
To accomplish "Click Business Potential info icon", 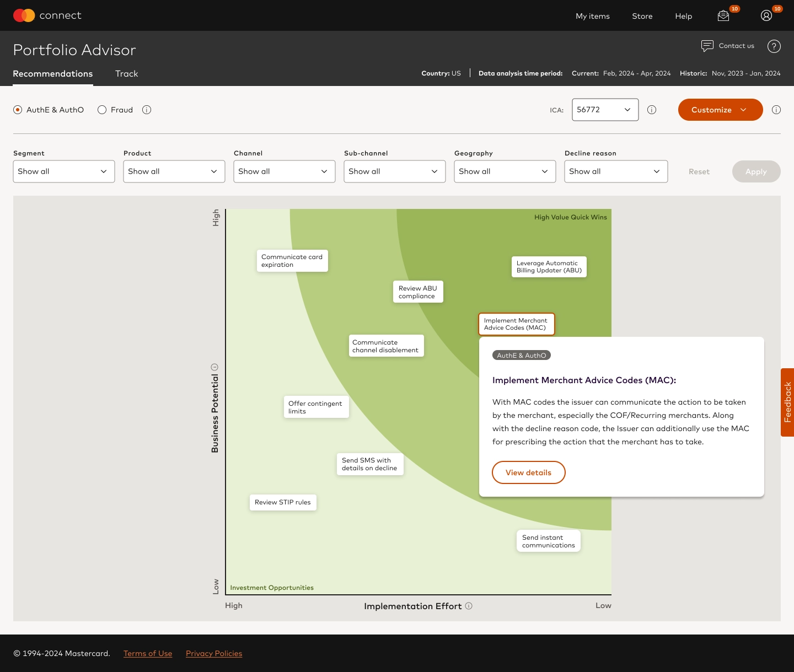I will 215,367.
